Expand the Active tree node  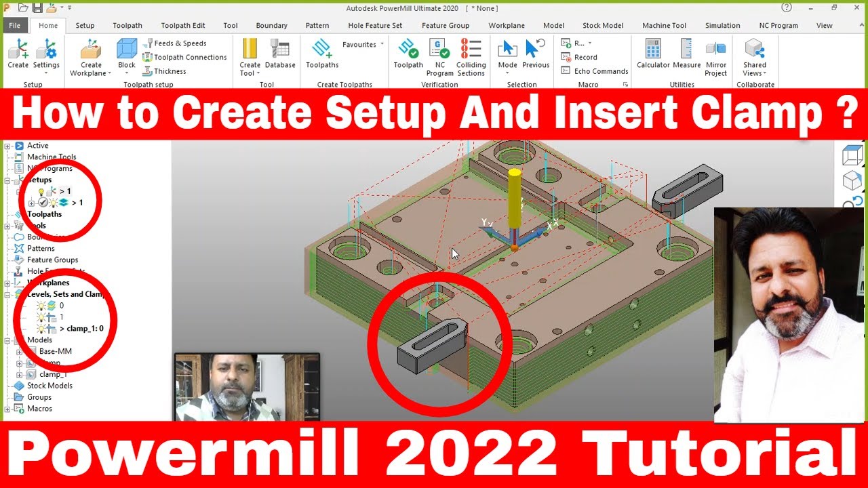point(7,146)
